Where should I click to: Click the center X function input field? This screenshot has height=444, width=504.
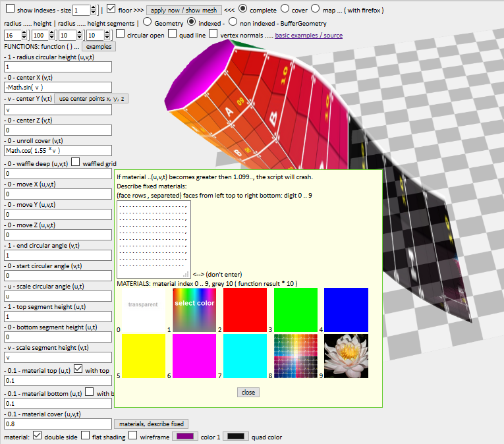coord(58,87)
